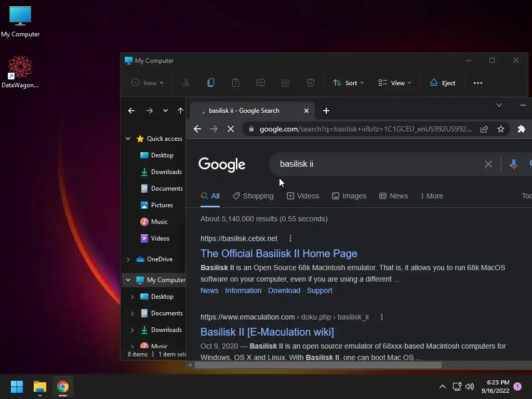Open the Sort dropdown menu
Screen dimensions: 532x399
[x=349, y=83]
